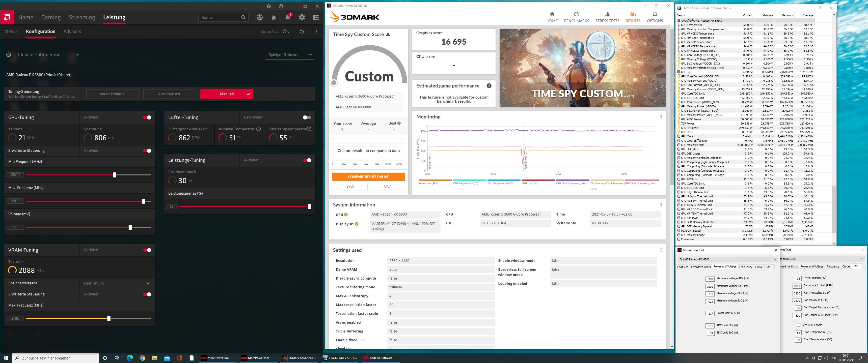The height and width of the screenshot is (363, 868).
Task: Click the Power Limit GPU (W) field
Action: (710, 314)
